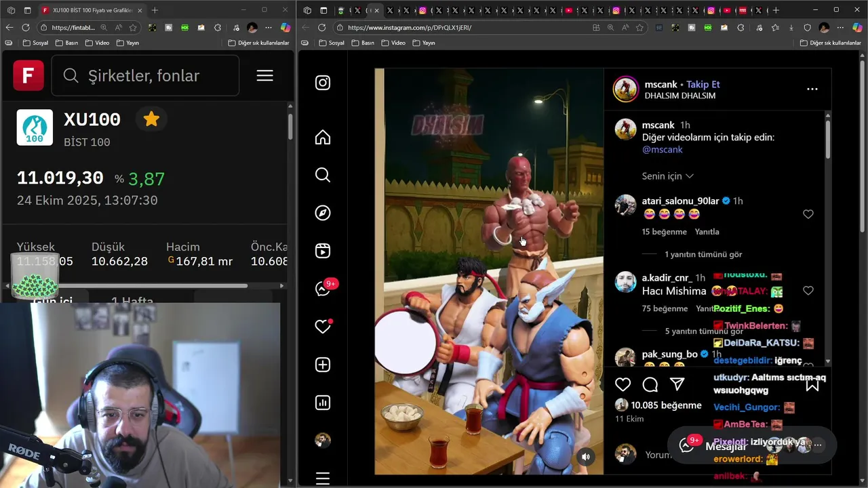Viewport: 868px width, 488px height.
Task: Open pak_sung_bo's profile link
Action: tap(669, 354)
